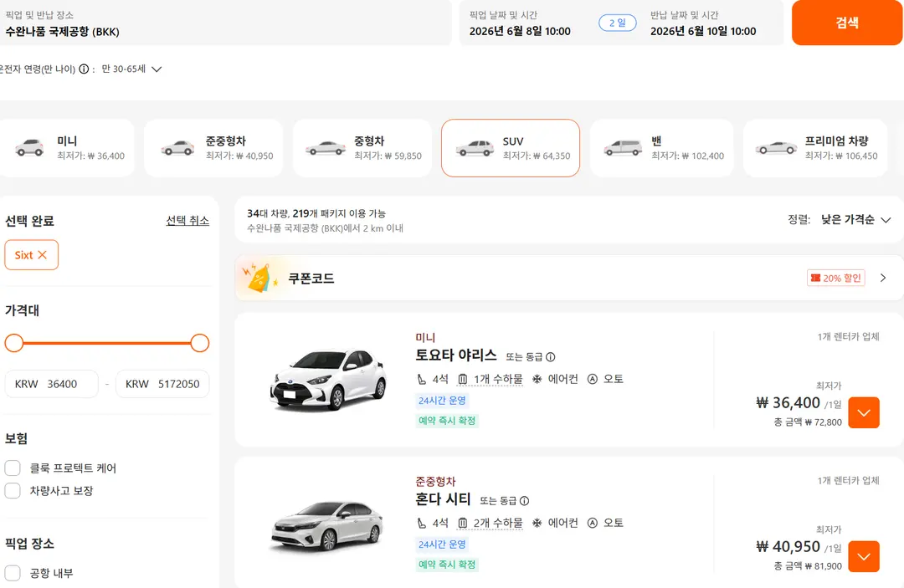Click 1개 렌터카 업체 on 토요타 야리스 card
The height and width of the screenshot is (588, 904).
tap(848, 337)
